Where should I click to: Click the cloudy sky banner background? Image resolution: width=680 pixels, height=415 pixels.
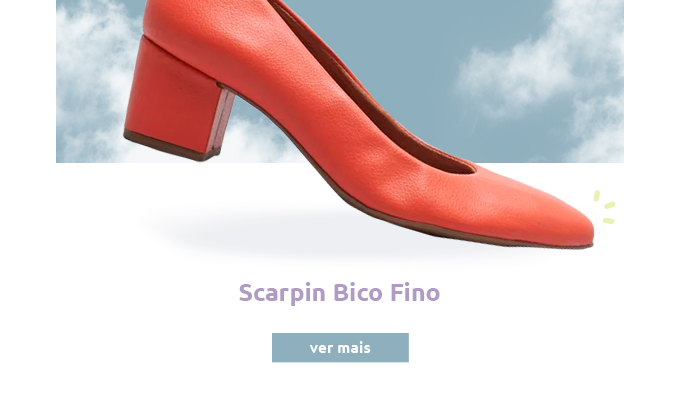point(340,81)
